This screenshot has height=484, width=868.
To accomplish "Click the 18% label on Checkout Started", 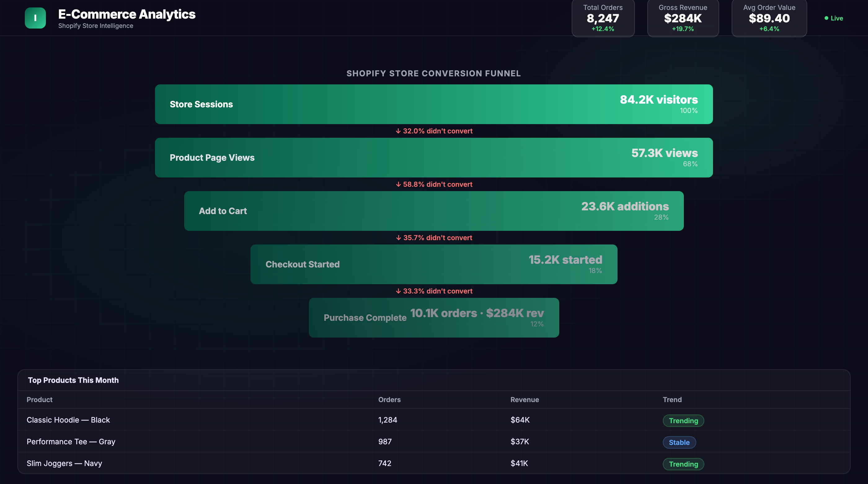I will 595,271.
